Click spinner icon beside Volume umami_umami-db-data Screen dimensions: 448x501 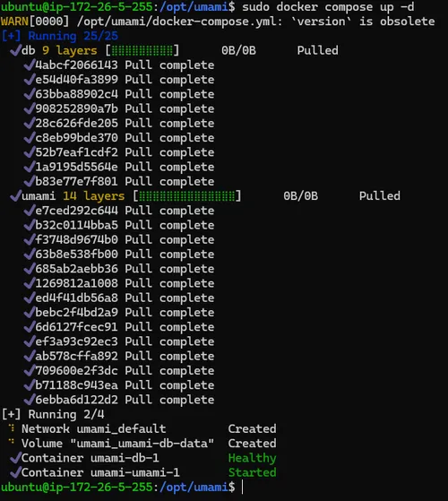pyautogui.click(x=12, y=442)
